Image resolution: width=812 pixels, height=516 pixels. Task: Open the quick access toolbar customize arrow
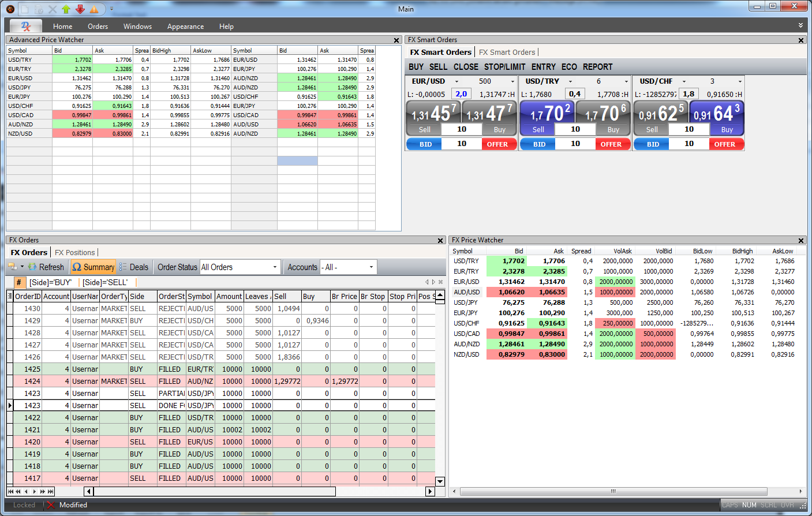111,9
